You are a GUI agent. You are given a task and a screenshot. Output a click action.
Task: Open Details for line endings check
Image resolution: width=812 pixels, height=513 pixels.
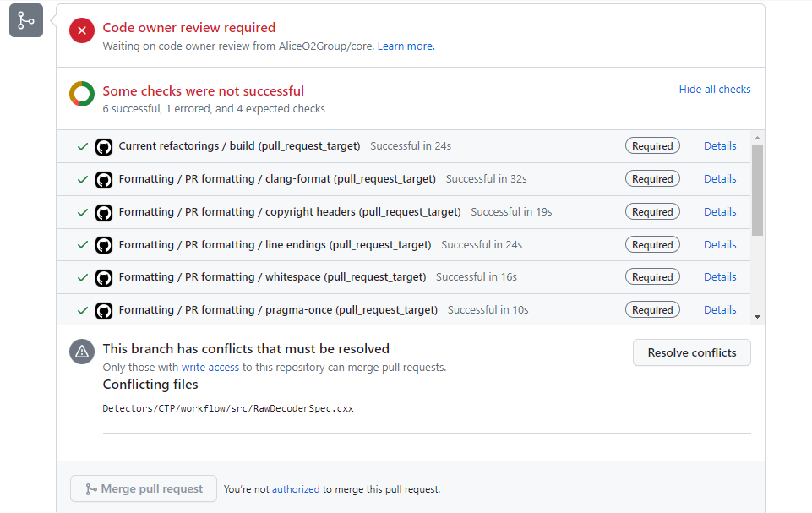coord(720,244)
